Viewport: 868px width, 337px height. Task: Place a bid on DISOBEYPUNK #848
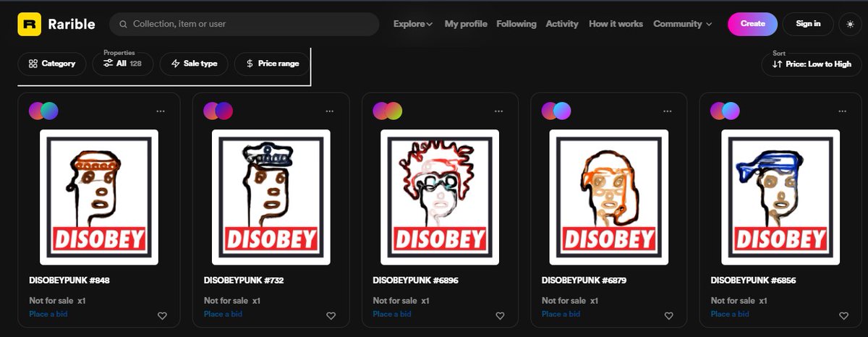point(48,314)
